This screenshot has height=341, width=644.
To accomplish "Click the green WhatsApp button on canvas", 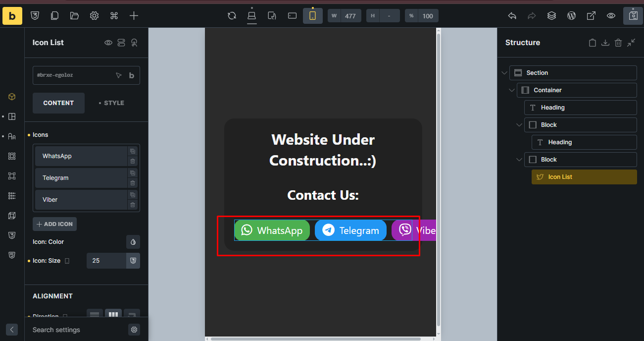I will click(272, 230).
